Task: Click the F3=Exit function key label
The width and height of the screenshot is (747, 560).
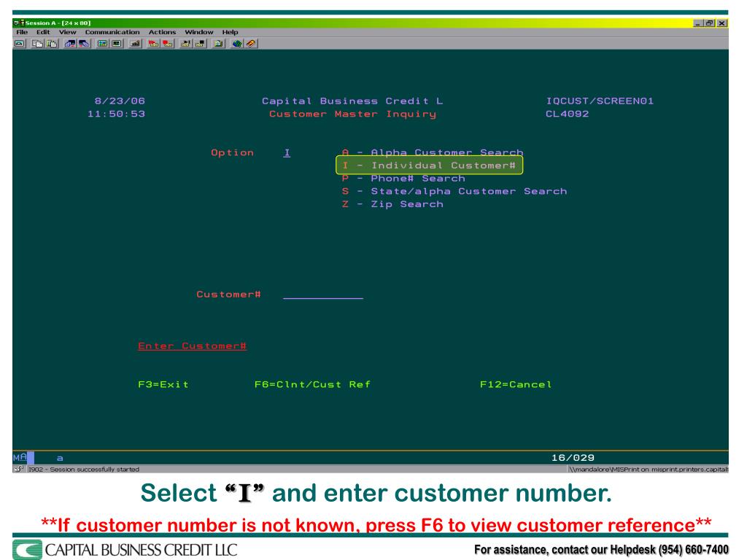Action: coord(163,384)
